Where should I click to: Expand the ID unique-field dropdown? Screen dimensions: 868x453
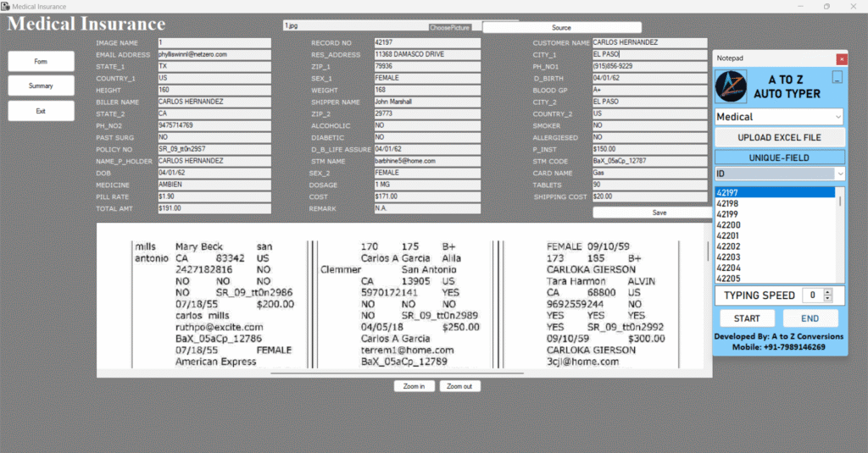[839, 174]
